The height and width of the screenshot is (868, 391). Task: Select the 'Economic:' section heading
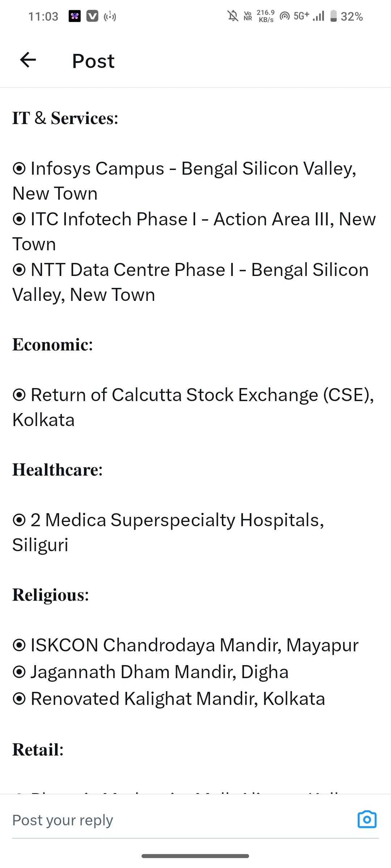pos(53,345)
